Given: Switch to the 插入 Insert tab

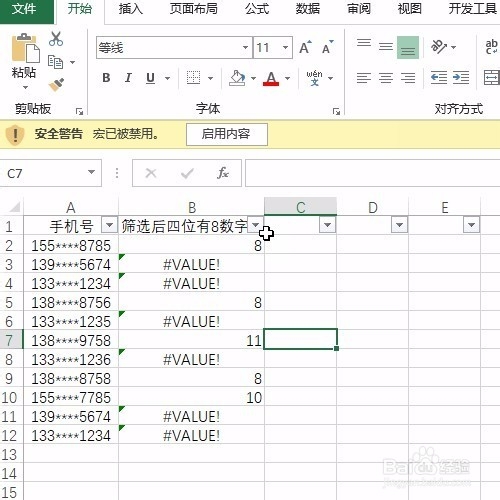Looking at the screenshot, I should click(131, 9).
